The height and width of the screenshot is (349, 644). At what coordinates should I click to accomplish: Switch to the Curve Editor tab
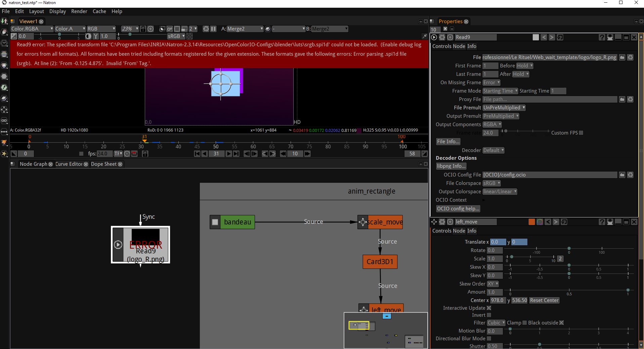(69, 164)
